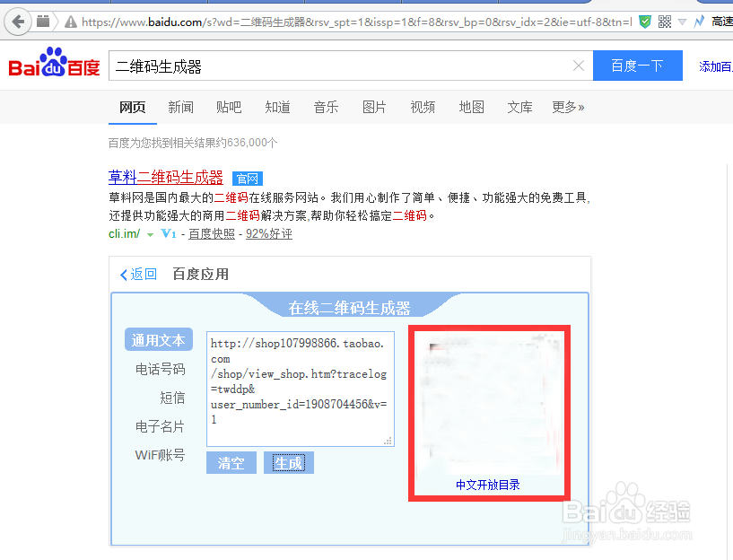Switch to the 图片 tab
Viewport: 733px width, 560px height.
click(x=374, y=108)
